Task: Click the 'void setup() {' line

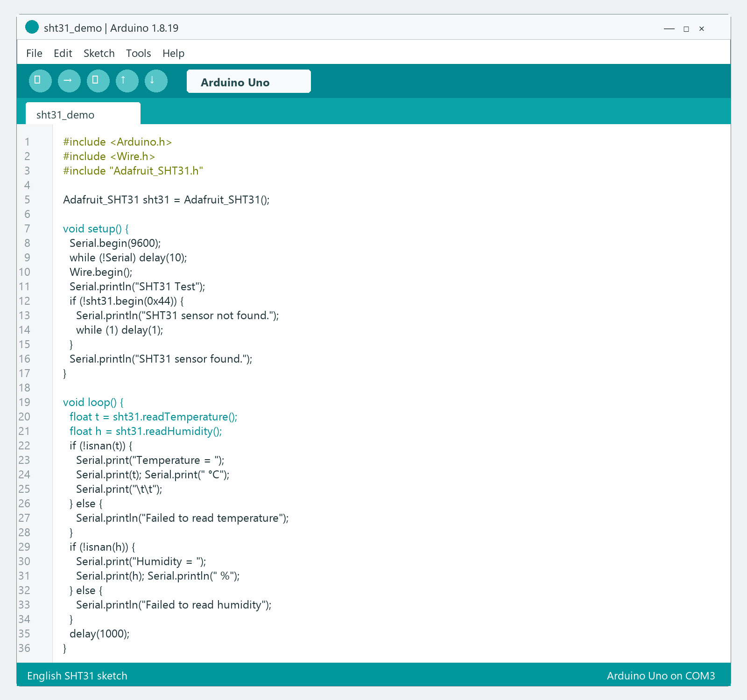Action: (96, 229)
